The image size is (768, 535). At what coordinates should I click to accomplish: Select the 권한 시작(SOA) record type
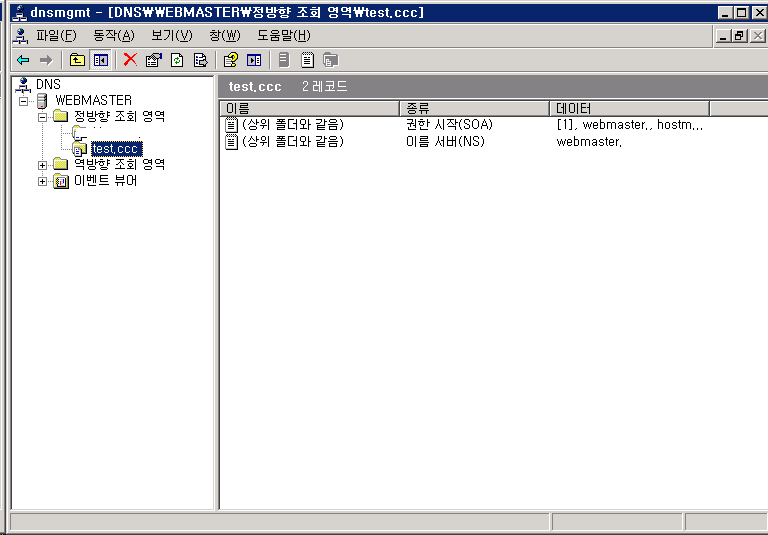click(x=449, y=124)
